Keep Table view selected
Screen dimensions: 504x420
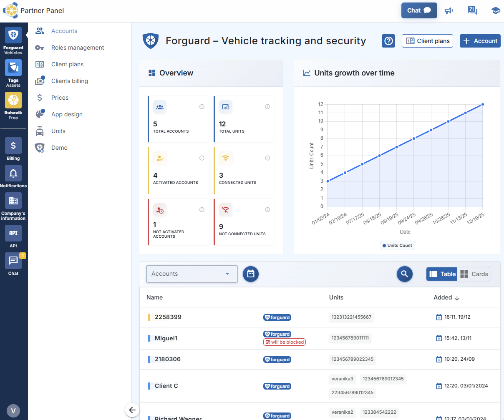pos(442,274)
